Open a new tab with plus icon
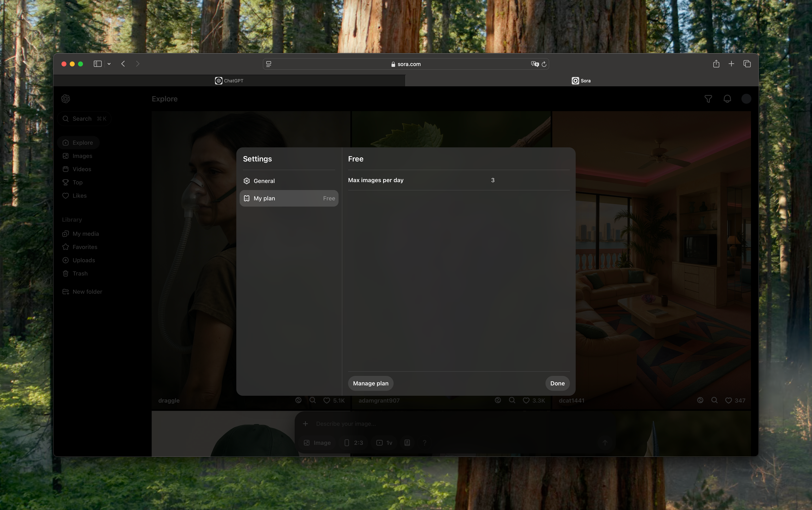This screenshot has width=812, height=510. pyautogui.click(x=732, y=64)
